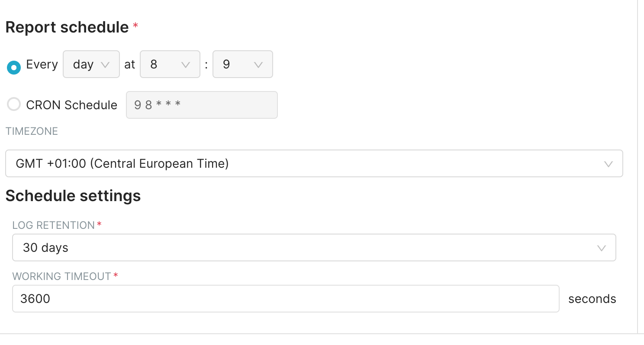
Task: Click the "Schedule settings" heading
Action: pyautogui.click(x=73, y=196)
